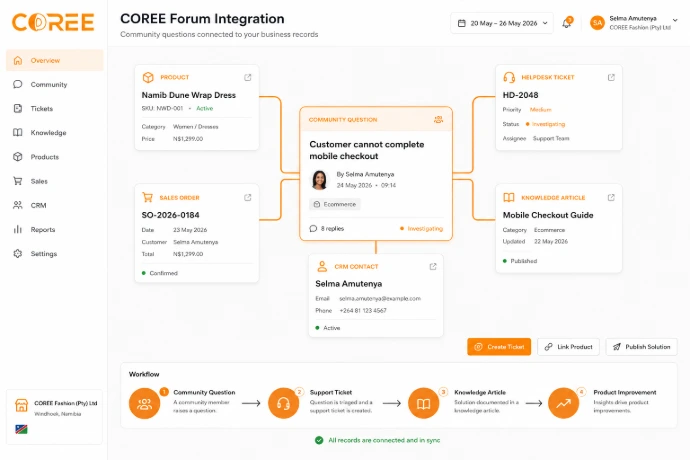Screen dimensions: 690x460
Task: Select workflow step Product Improvement icon
Action: [563, 403]
